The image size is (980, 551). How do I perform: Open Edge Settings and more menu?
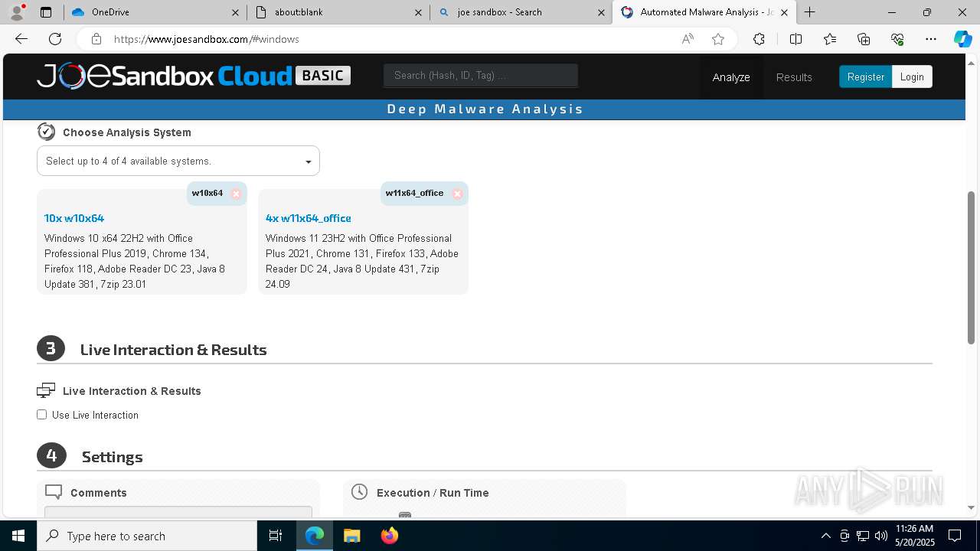[931, 39]
